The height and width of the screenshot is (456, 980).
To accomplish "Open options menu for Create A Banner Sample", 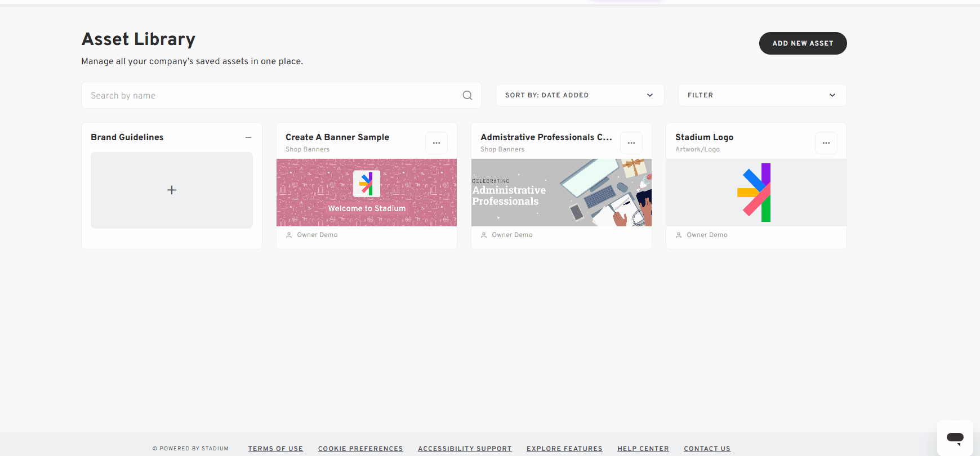I will coord(436,143).
